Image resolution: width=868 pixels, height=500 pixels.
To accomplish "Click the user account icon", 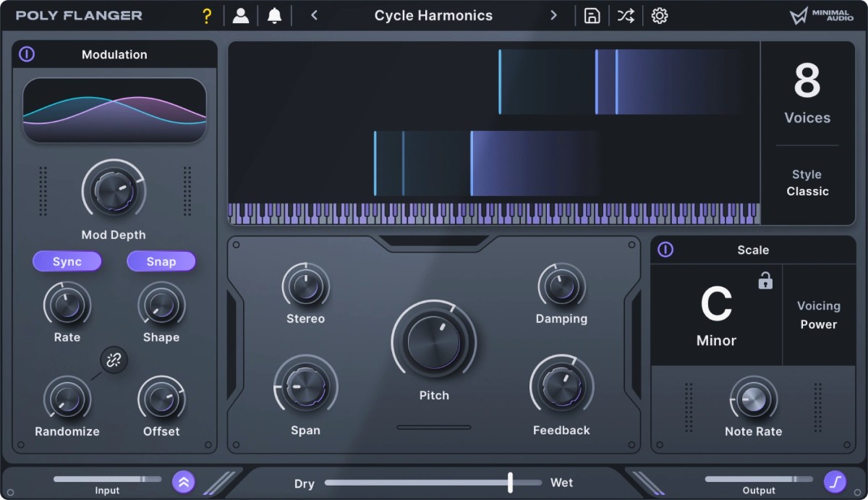I will [241, 14].
